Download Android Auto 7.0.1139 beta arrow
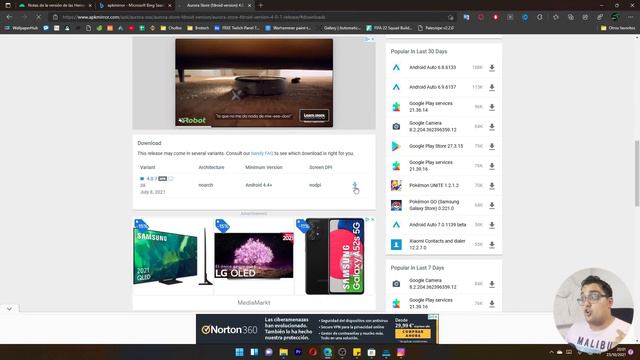The height and width of the screenshot is (360, 640). tap(492, 225)
